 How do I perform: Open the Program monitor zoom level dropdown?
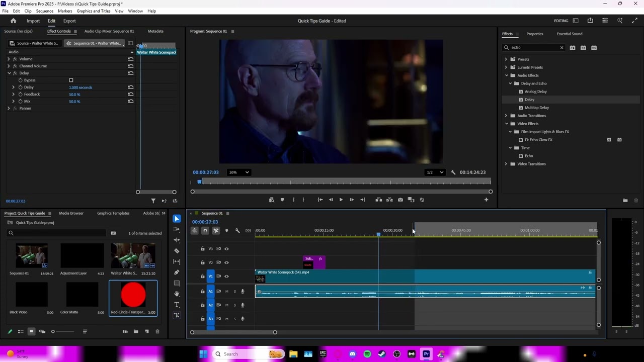click(239, 172)
